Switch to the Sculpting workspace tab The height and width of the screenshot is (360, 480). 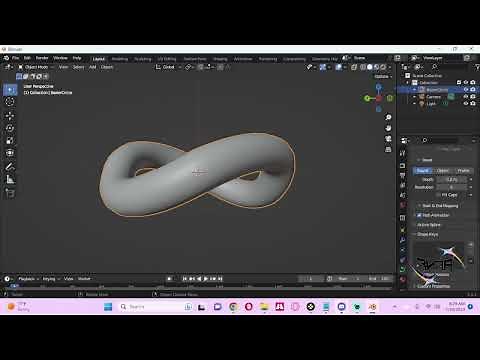coord(143,59)
